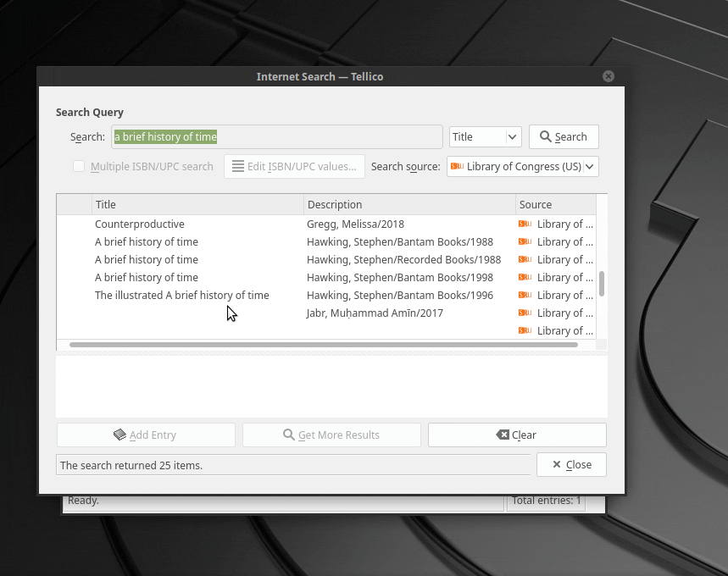Click the Edit ISBN/UPC values button
Viewport: 728px width, 576px height.
(294, 167)
